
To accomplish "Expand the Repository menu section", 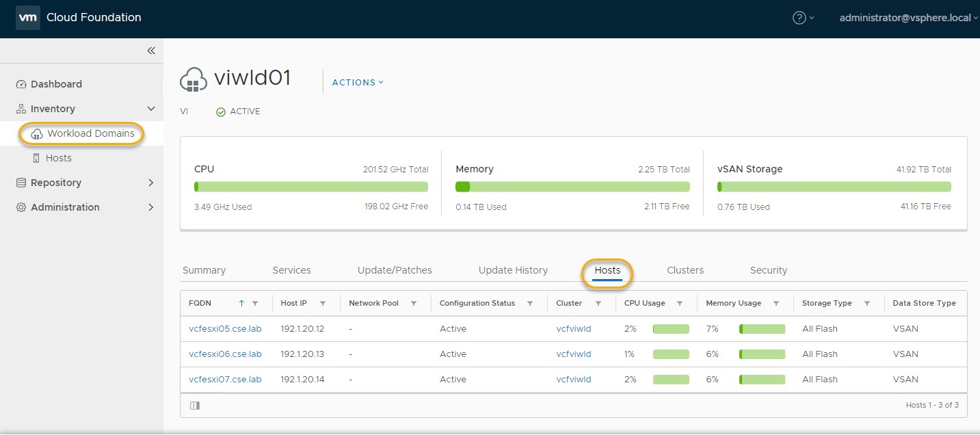I will tap(150, 183).
